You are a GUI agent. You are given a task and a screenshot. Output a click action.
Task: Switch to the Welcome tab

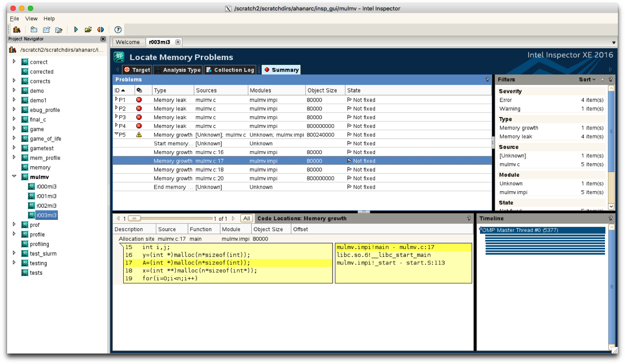click(x=128, y=42)
